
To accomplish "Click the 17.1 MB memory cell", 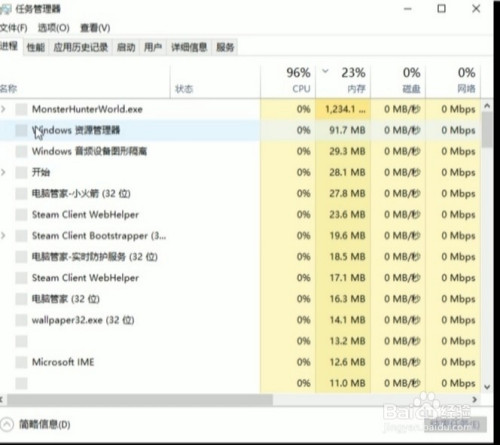I will [343, 278].
